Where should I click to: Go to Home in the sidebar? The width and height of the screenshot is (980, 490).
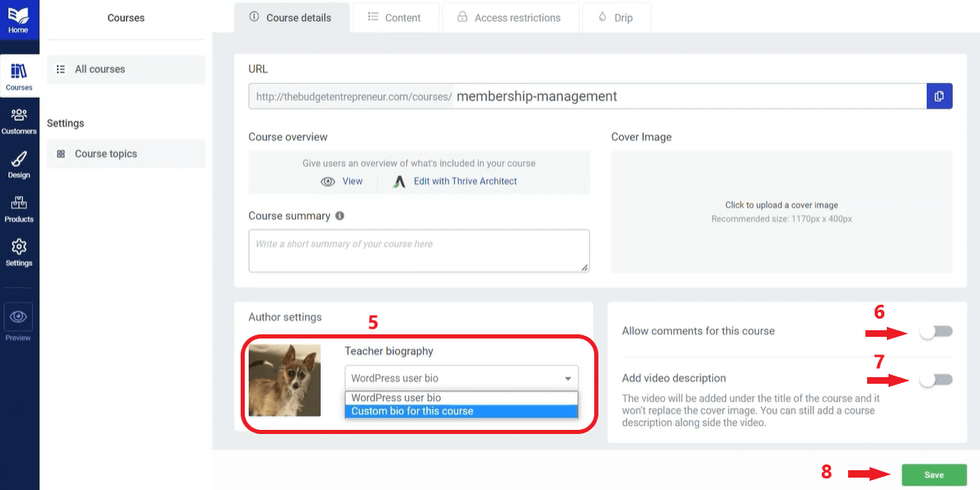point(19,19)
